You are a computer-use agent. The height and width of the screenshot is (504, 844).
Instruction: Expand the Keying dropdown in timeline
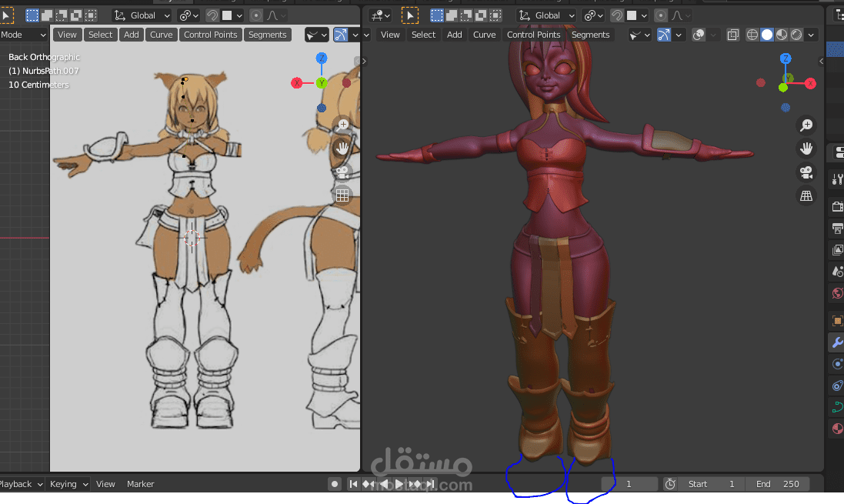click(x=68, y=484)
